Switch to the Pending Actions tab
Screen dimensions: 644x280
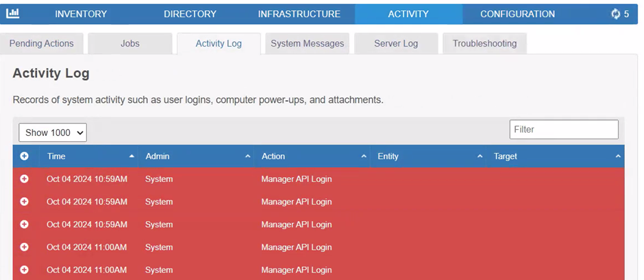pyautogui.click(x=41, y=43)
